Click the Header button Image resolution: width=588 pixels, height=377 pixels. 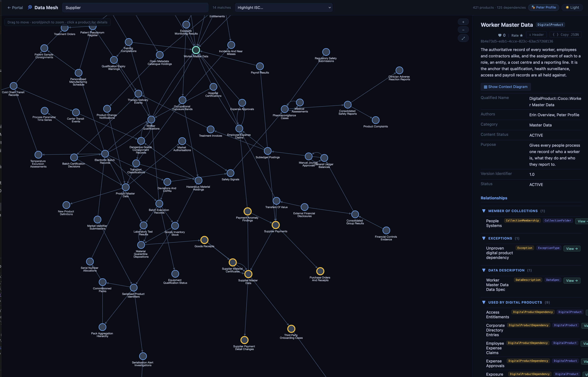(x=536, y=35)
